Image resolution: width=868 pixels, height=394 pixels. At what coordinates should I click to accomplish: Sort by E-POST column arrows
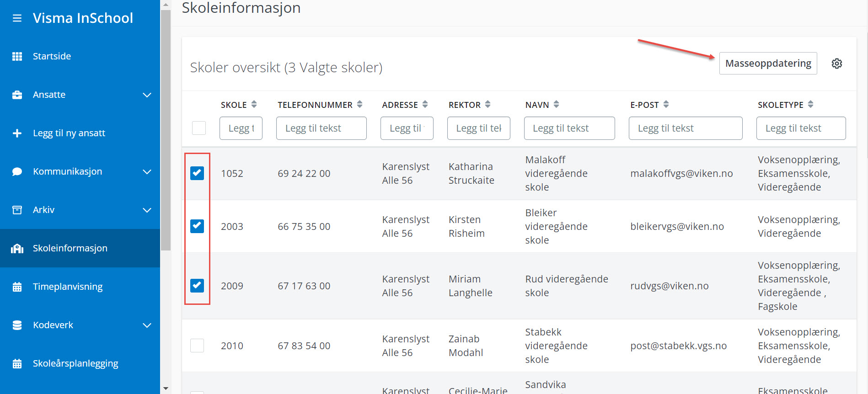pyautogui.click(x=666, y=104)
